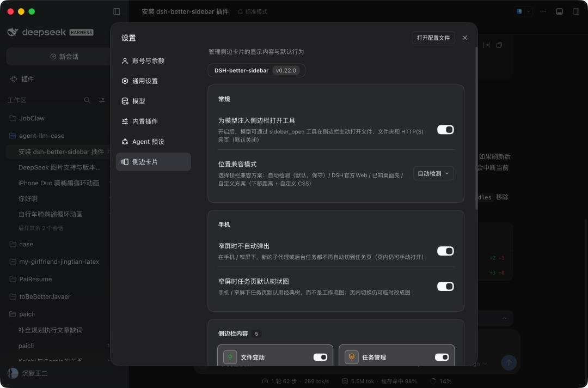
Task: Click 1 轮 62 步 speed status
Action: [296, 381]
